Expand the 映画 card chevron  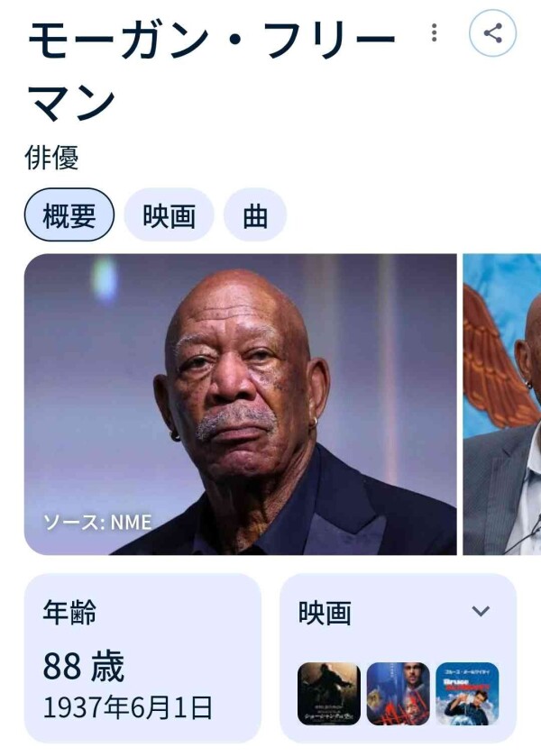coord(481,611)
